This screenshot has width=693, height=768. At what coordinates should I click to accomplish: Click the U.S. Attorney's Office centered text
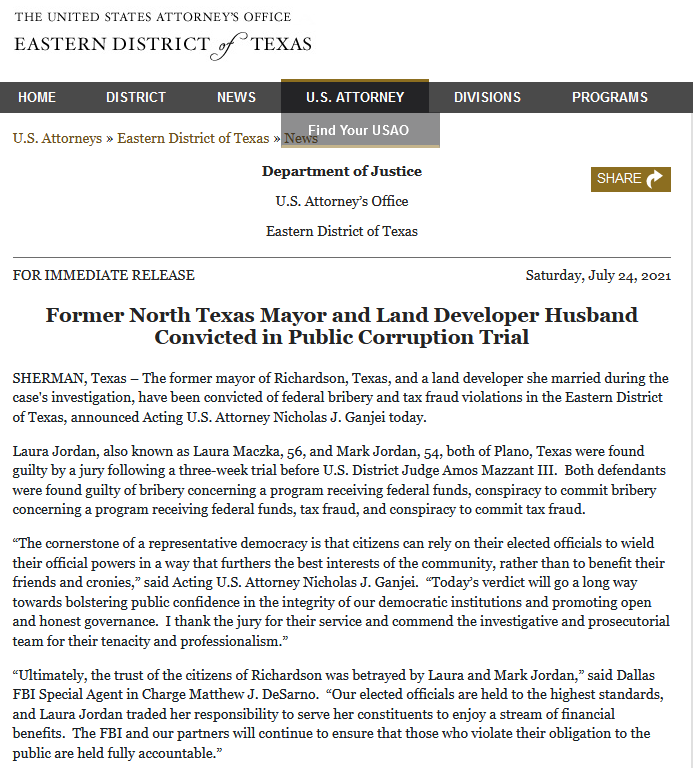coord(342,201)
